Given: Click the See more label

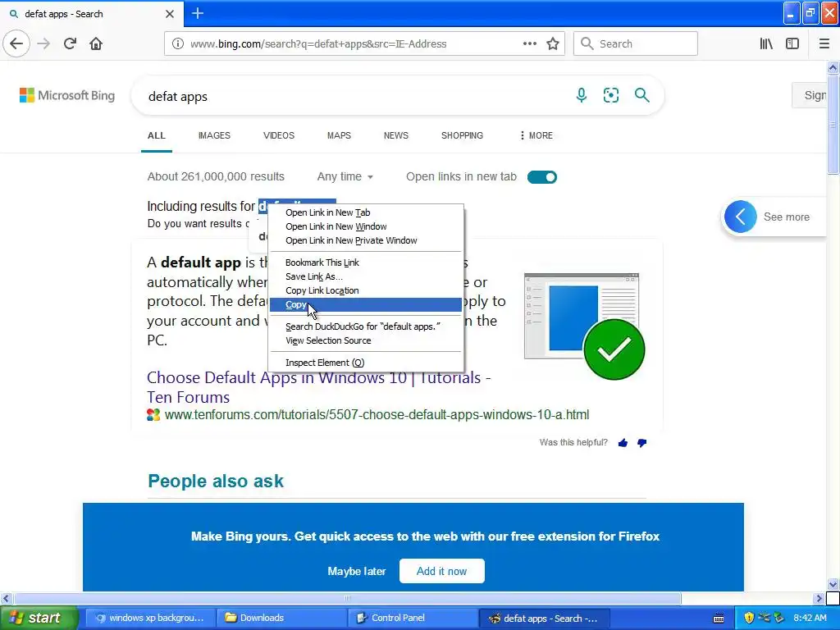Looking at the screenshot, I should (x=787, y=217).
